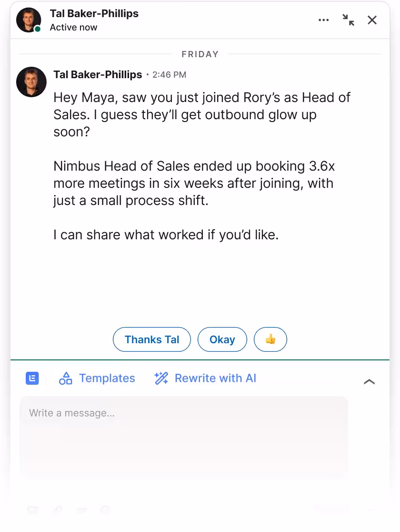Click the faded image attach icon below composer

click(33, 510)
